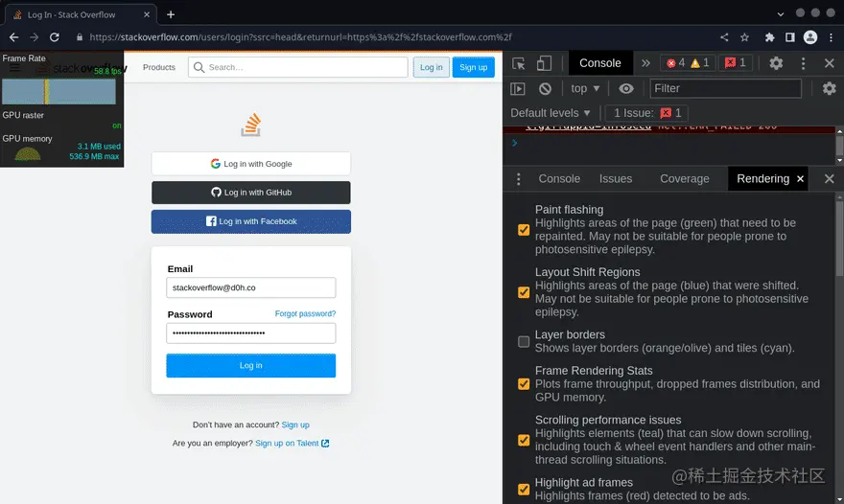Click the browser address bar URL
This screenshot has width=844, height=504.
click(300, 37)
